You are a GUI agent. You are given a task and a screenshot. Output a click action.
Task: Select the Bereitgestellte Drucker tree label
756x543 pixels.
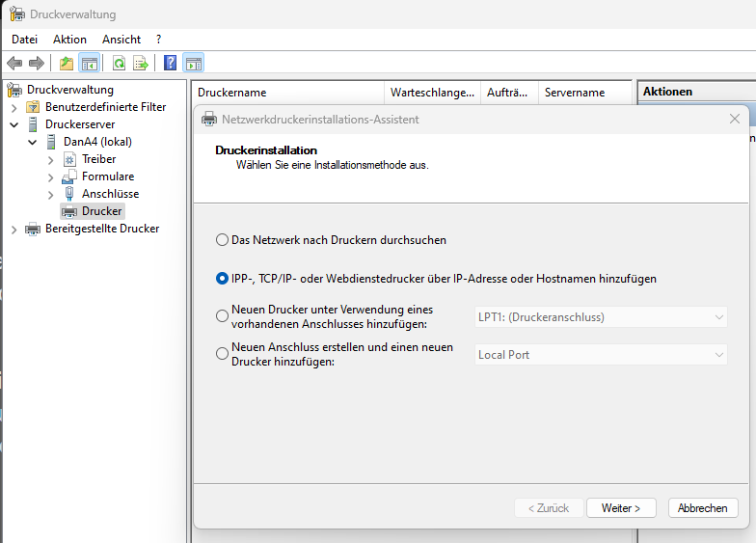pyautogui.click(x=102, y=229)
